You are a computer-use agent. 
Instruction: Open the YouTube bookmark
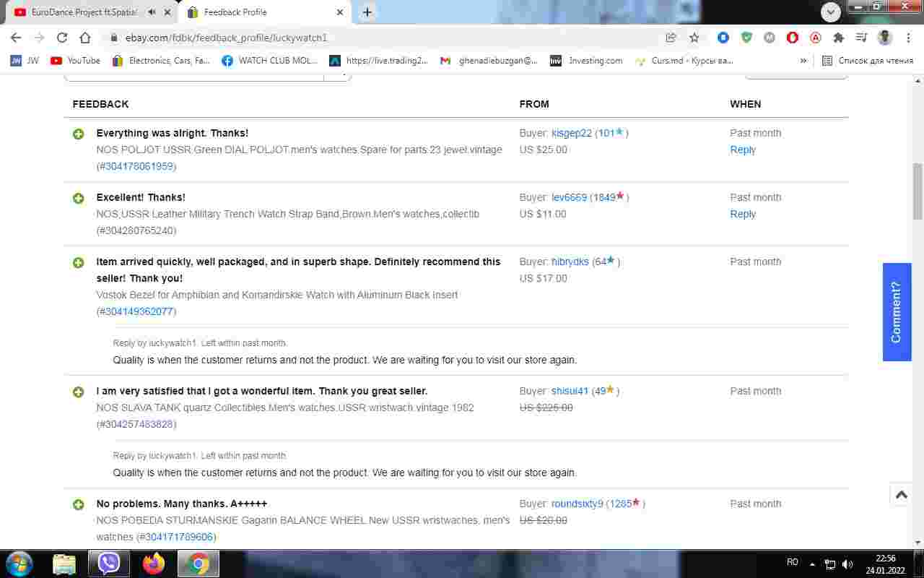76,61
